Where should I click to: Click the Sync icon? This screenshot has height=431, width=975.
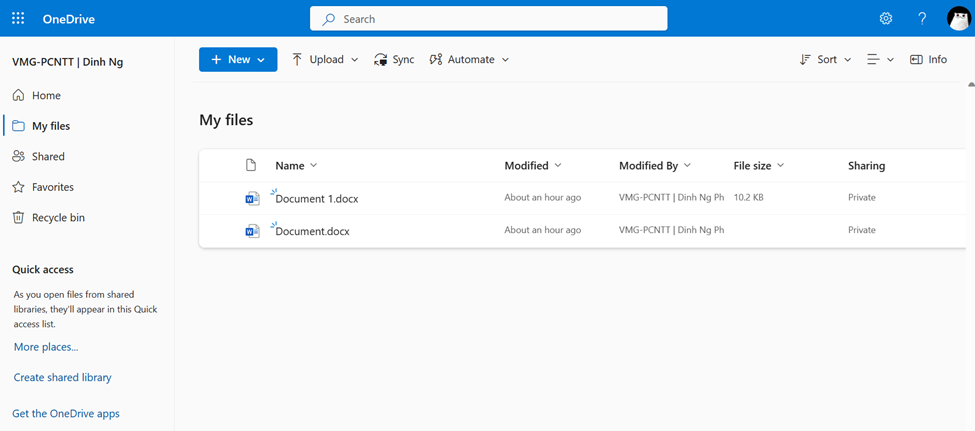(381, 60)
